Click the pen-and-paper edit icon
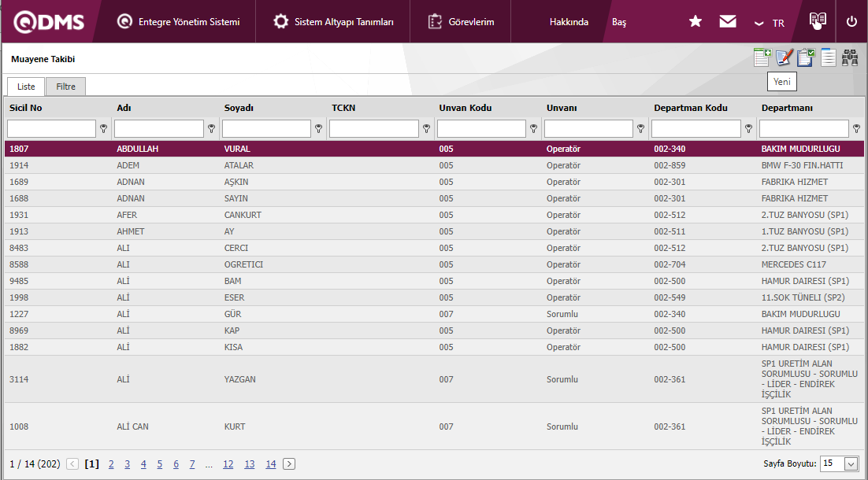 click(784, 57)
